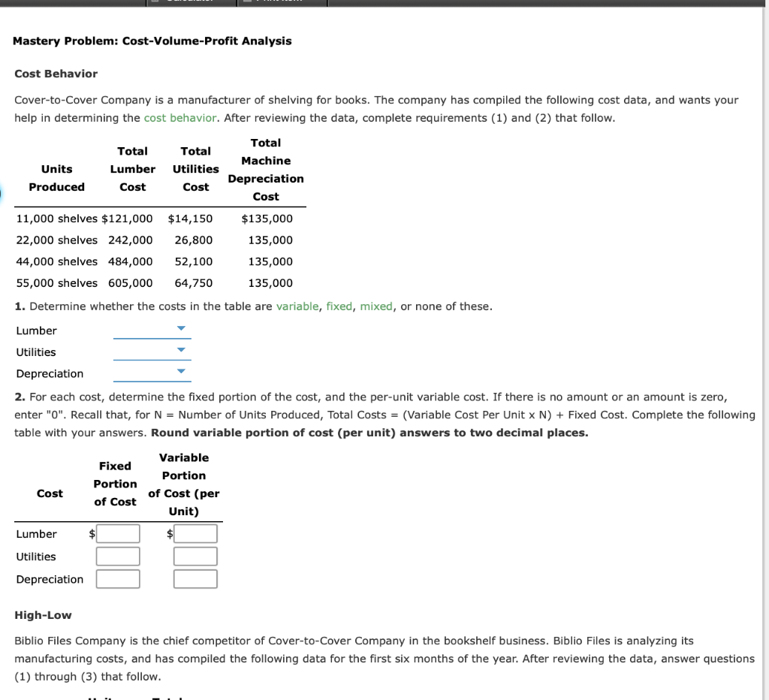Screen dimensions: 769x700
Task: Click the Depreciation variable portion input box
Action: point(195,578)
